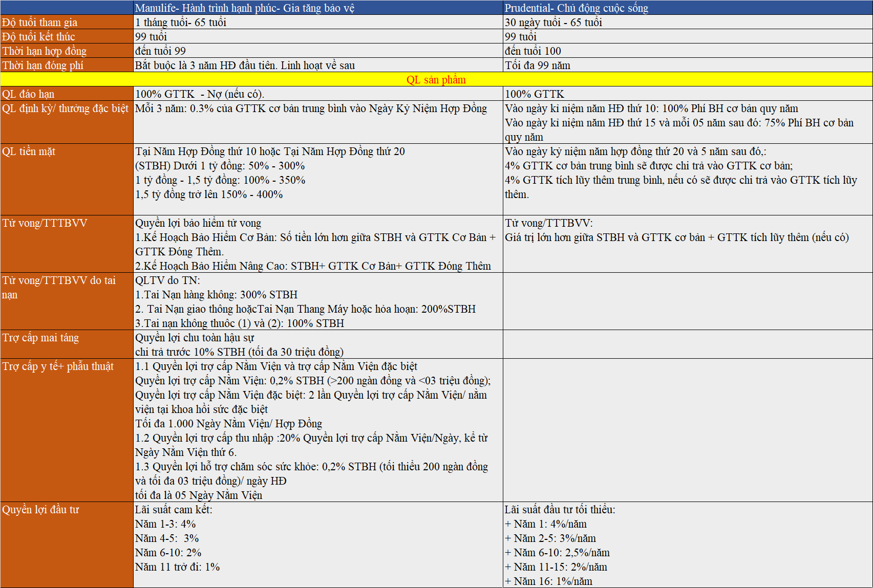
Task: Select the Manulife product header cell
Action: [317, 8]
